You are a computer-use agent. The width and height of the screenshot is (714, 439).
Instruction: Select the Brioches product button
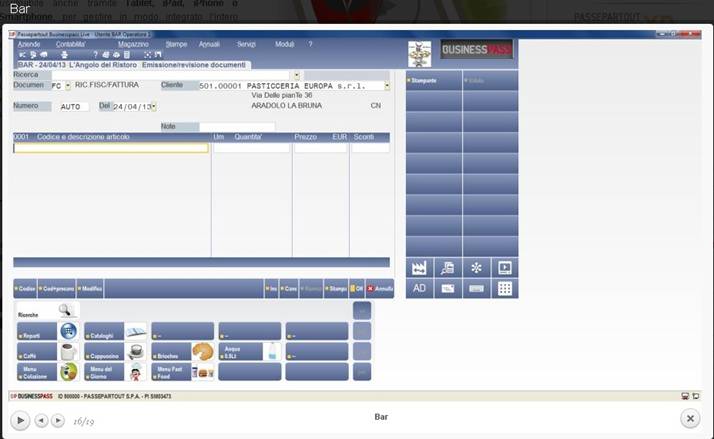tap(182, 352)
